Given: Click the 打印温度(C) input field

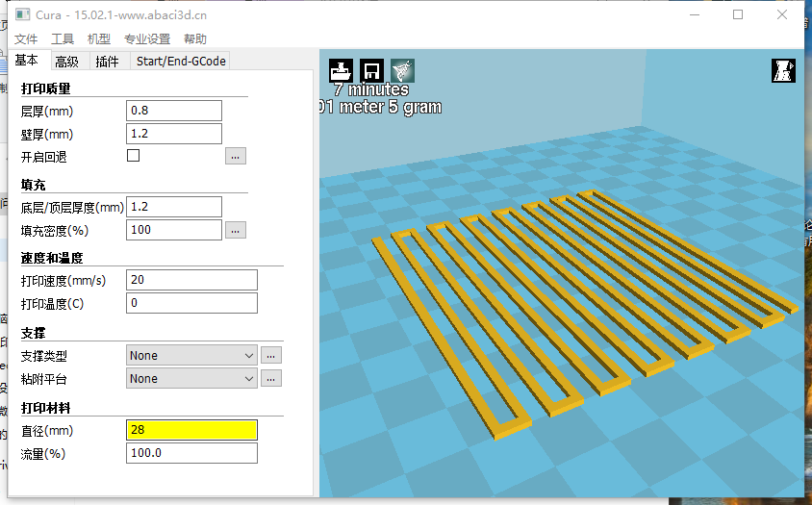Looking at the screenshot, I should (x=191, y=303).
